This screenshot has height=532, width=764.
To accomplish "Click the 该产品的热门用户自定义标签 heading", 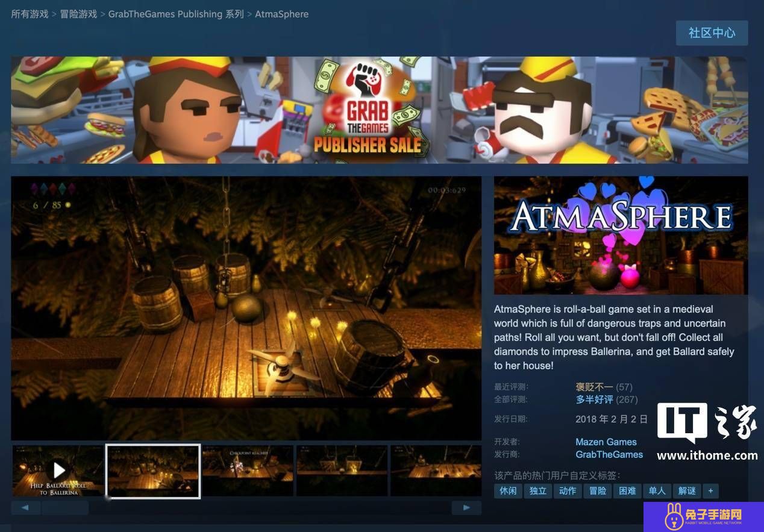I will click(x=557, y=475).
